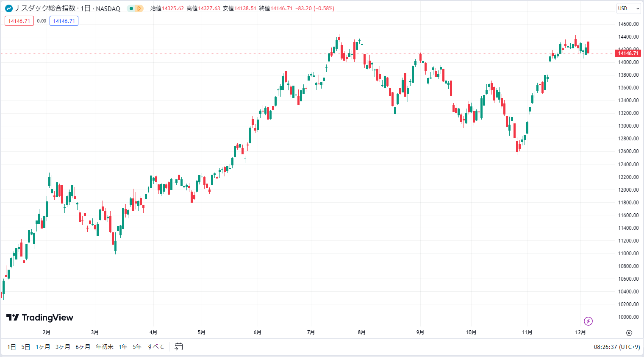
Task: Select the 3ヶ月 time range
Action: [x=63, y=347]
